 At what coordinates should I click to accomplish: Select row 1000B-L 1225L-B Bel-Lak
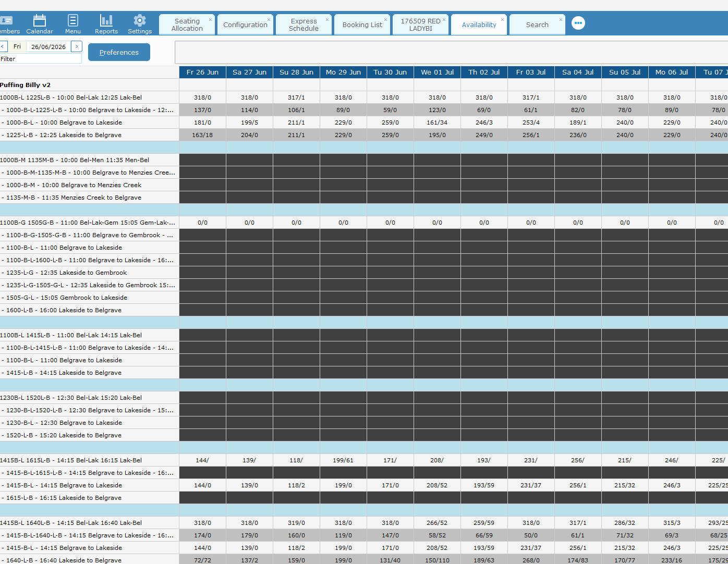point(89,97)
